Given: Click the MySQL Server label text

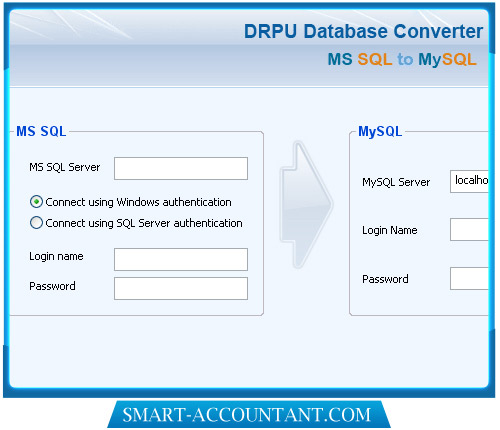Looking at the screenshot, I should click(396, 182).
